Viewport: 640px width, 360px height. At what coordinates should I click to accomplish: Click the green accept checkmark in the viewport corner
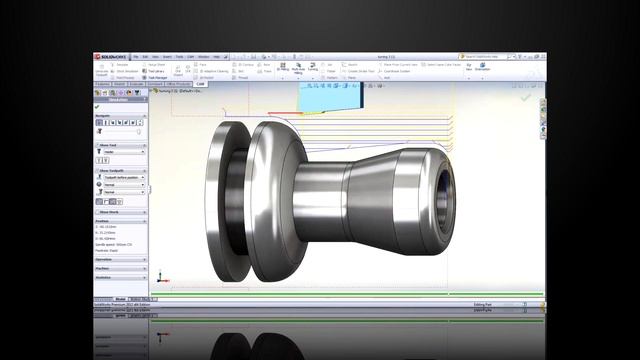[525, 98]
